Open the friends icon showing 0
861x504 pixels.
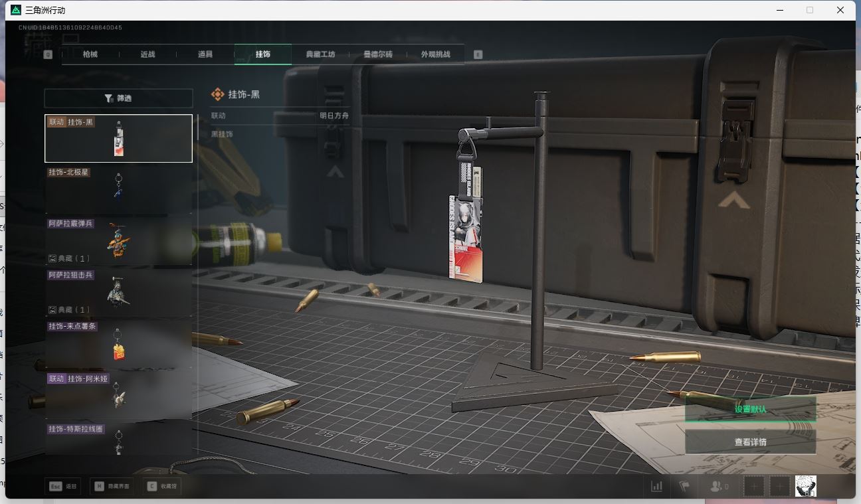tap(719, 487)
